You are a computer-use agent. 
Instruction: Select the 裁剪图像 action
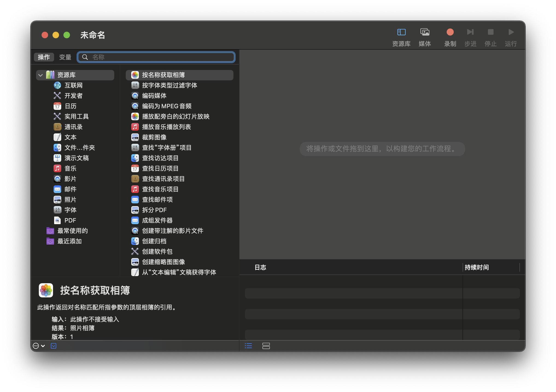click(x=154, y=137)
